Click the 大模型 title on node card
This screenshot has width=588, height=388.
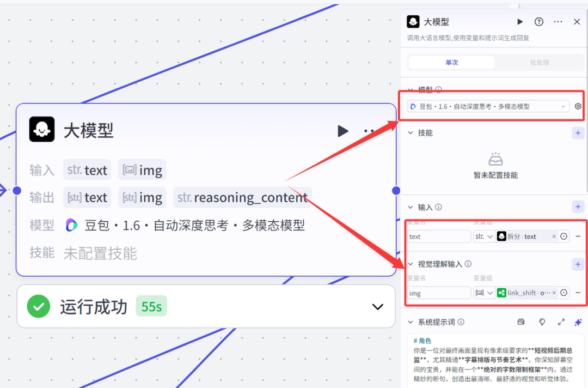click(x=89, y=131)
